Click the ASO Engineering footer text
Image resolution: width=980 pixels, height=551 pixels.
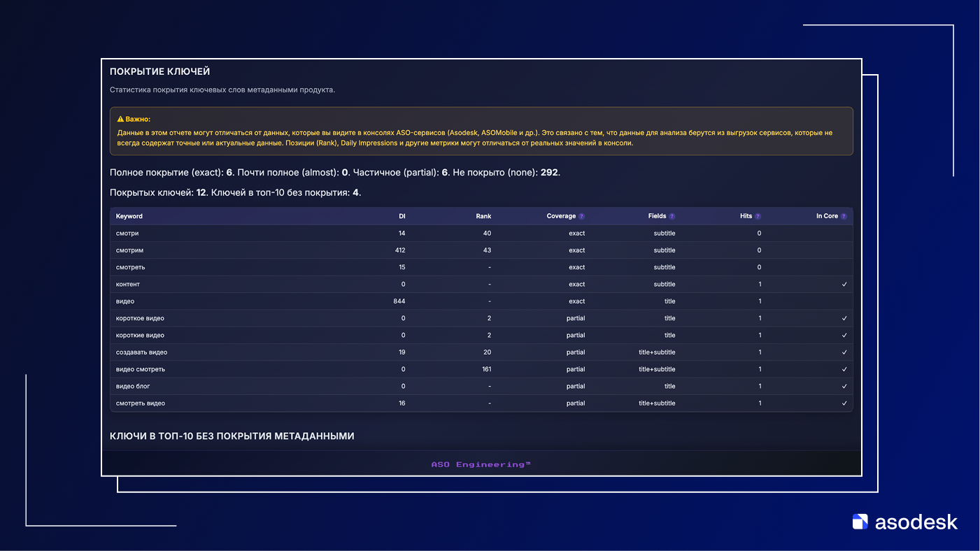click(481, 465)
